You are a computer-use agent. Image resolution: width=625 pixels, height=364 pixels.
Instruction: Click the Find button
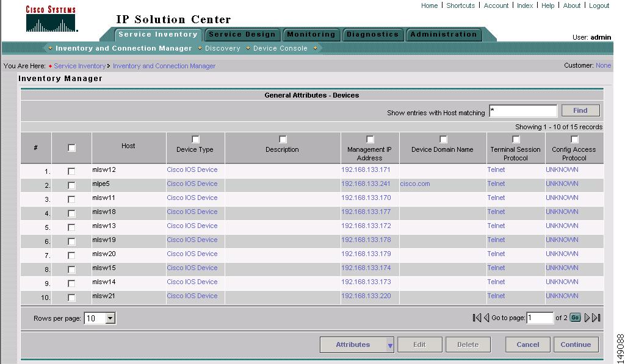click(x=580, y=110)
